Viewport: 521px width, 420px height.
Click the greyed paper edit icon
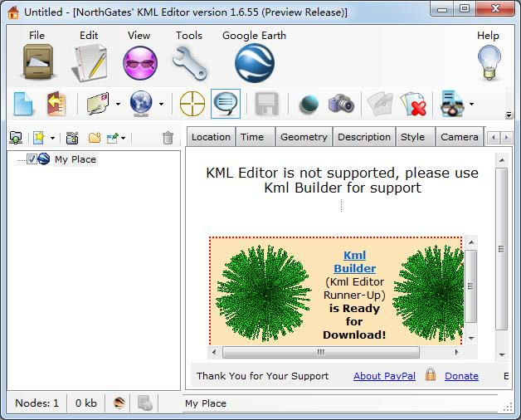point(380,104)
